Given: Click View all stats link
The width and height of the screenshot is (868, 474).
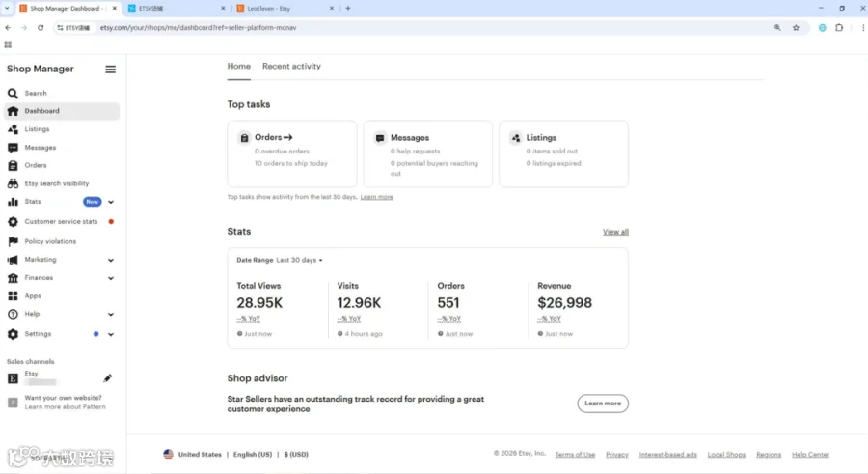Looking at the screenshot, I should [x=615, y=232].
